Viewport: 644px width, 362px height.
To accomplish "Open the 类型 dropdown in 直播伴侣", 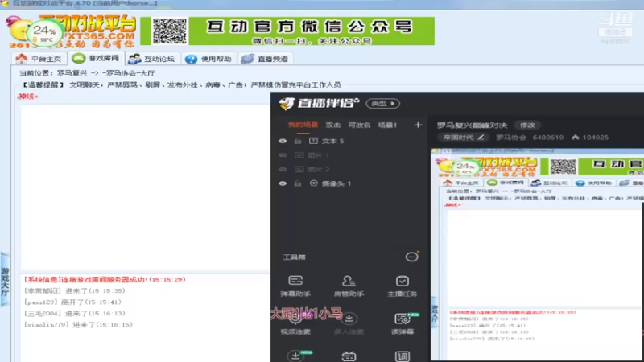I will pyautogui.click(x=383, y=104).
